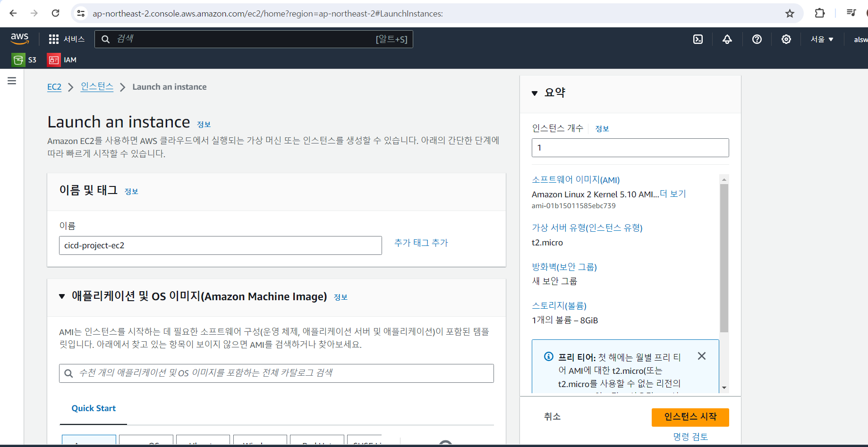
Task: Click the 인스턴스 시작 launch button
Action: [x=690, y=417]
